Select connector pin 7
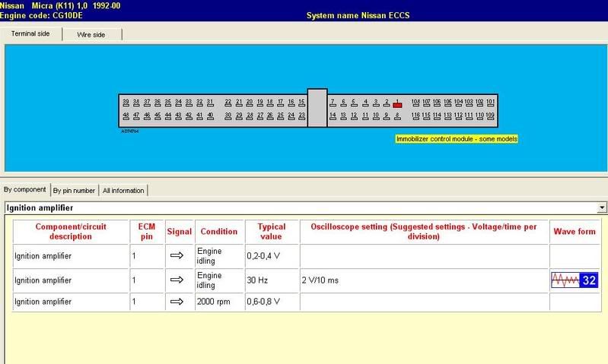 [333, 103]
